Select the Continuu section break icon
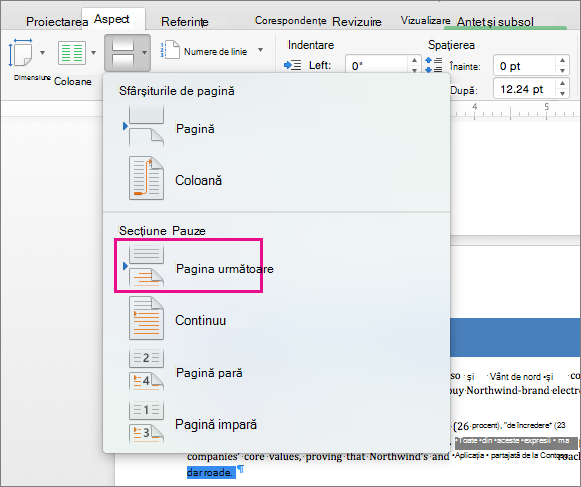This screenshot has height=487, width=581. (x=146, y=318)
